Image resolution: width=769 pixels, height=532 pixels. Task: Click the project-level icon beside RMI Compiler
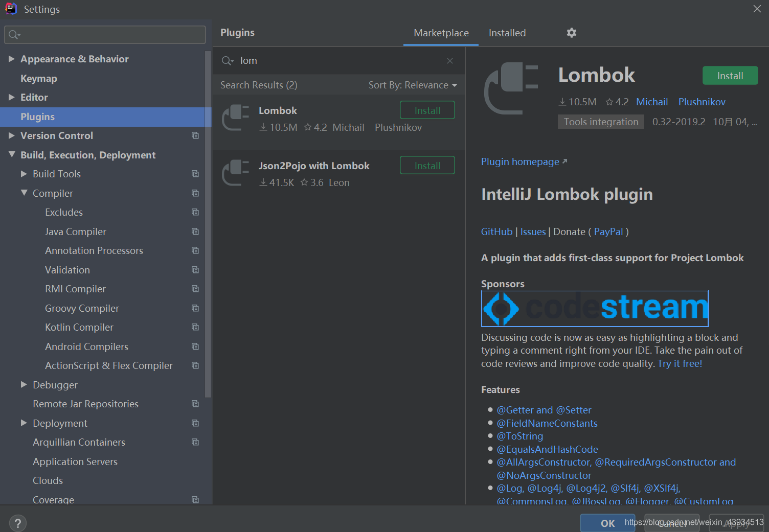(x=195, y=289)
